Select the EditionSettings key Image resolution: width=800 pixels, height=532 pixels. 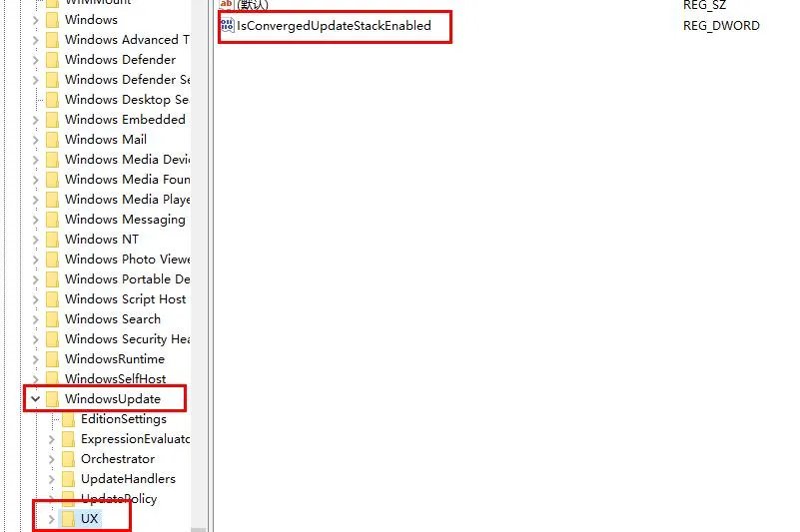123,419
